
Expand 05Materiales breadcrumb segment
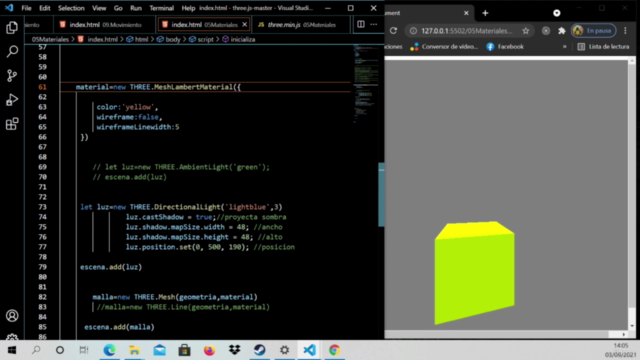[50, 40]
